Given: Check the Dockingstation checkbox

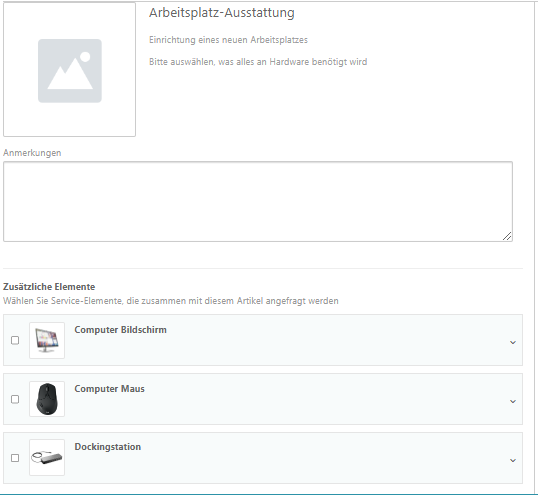Looking at the screenshot, I should [15, 458].
